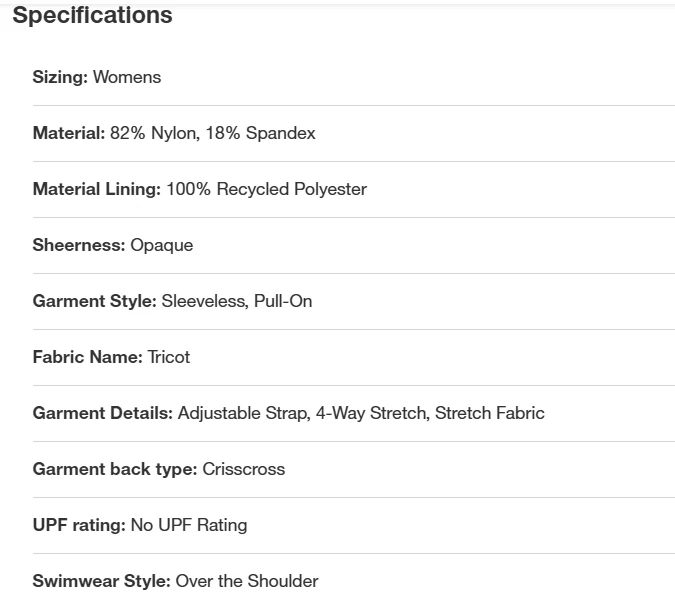
Task: Select the 100% Recycled Polyester value
Action: click(x=266, y=189)
